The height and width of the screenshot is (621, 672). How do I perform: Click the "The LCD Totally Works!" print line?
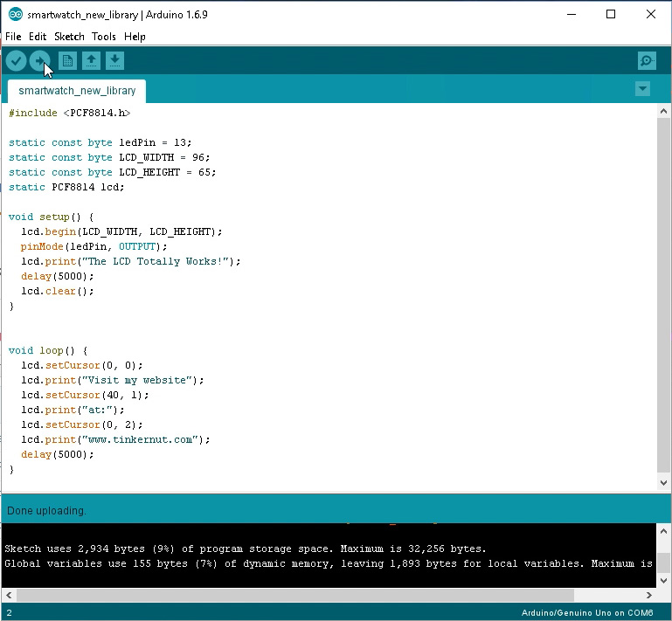pos(131,261)
